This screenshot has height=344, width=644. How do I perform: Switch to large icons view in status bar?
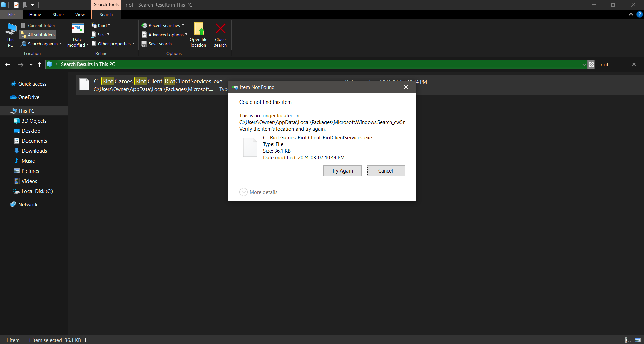pyautogui.click(x=638, y=340)
